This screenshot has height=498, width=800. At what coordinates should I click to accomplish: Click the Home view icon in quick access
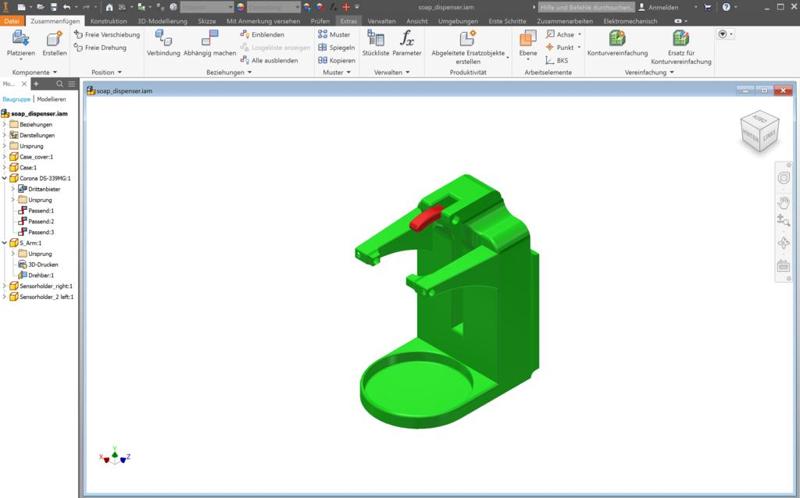[x=109, y=7]
